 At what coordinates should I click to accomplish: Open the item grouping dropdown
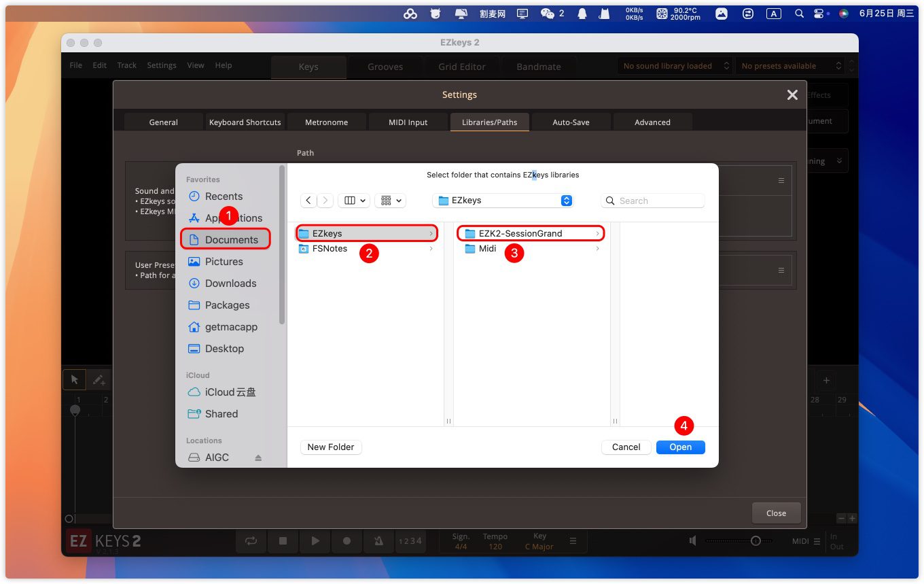[390, 201]
